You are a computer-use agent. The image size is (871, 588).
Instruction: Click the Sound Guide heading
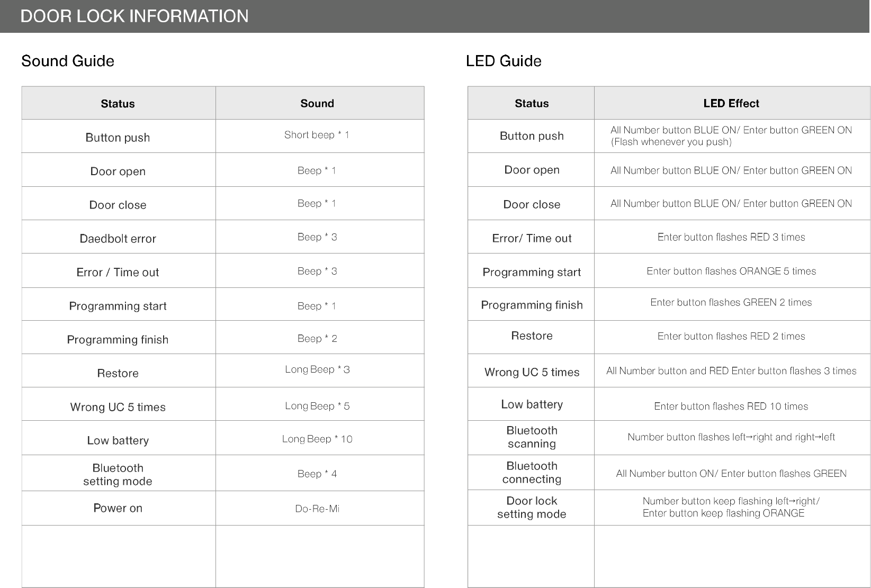coord(68,61)
